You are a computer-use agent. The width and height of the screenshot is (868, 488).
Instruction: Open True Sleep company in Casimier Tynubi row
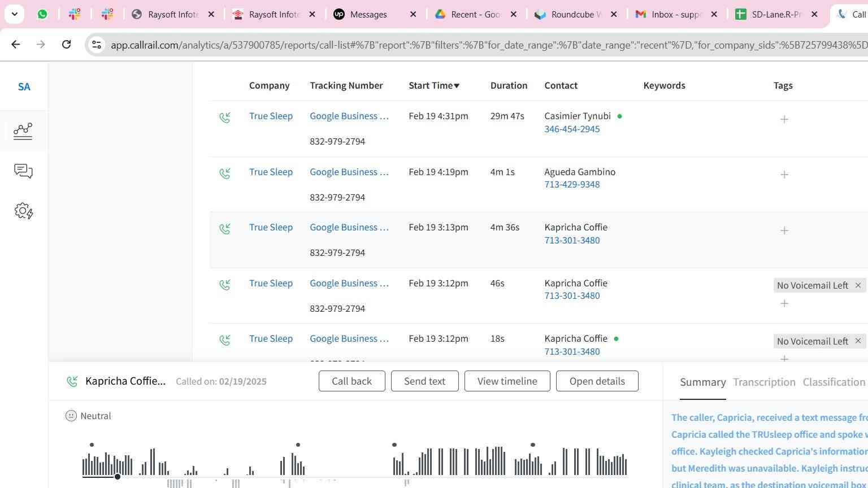[271, 116]
